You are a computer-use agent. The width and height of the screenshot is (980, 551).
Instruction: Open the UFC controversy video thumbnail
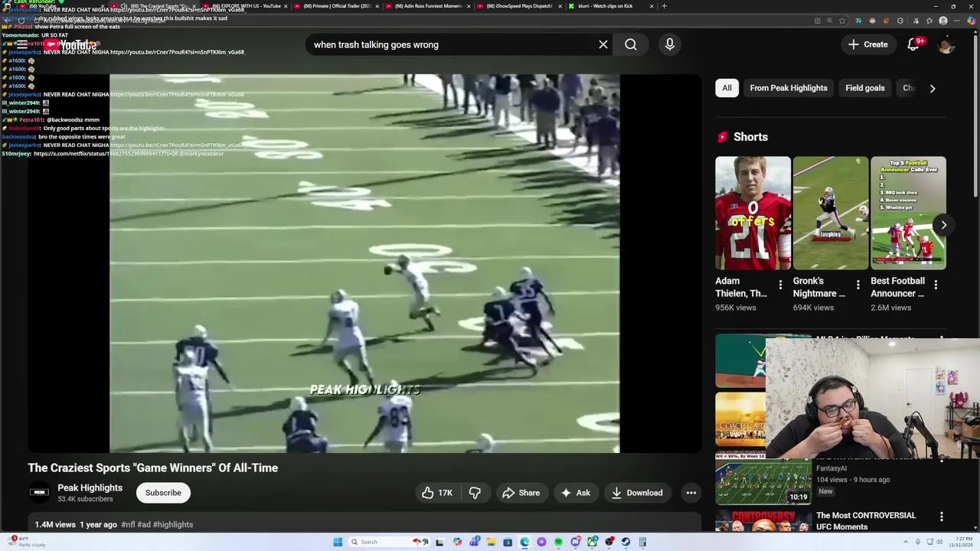tap(763, 520)
